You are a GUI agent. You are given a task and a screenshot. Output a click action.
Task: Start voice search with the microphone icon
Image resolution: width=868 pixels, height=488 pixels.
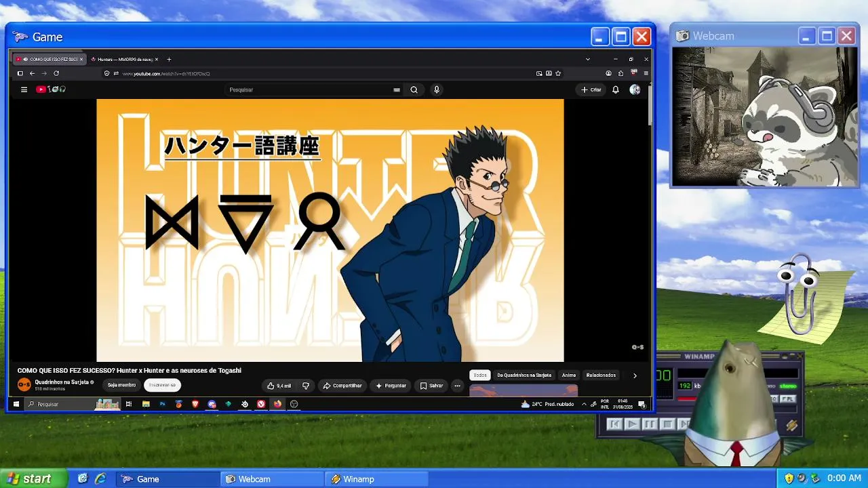(x=437, y=89)
